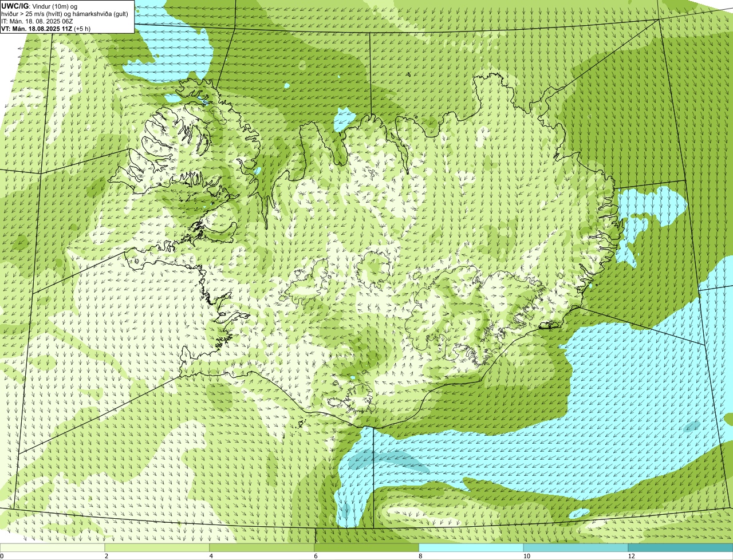Viewport: 733px width, 560px height.
Task: Select the 8–10 m/s light cyan color segment
Action: click(472, 548)
